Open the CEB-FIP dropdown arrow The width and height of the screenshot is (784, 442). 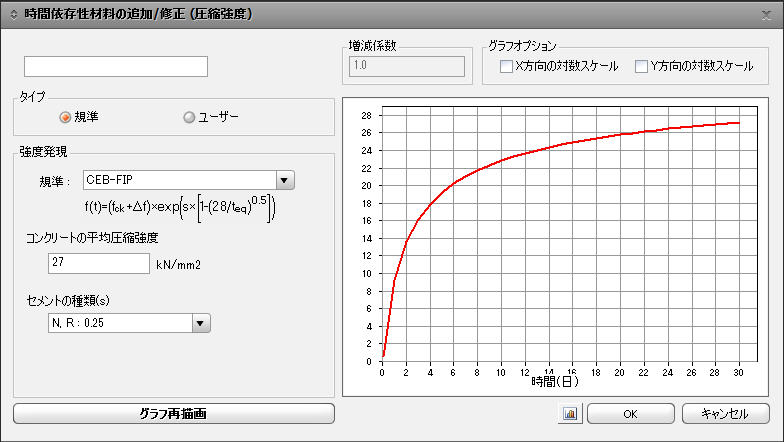tap(285, 180)
